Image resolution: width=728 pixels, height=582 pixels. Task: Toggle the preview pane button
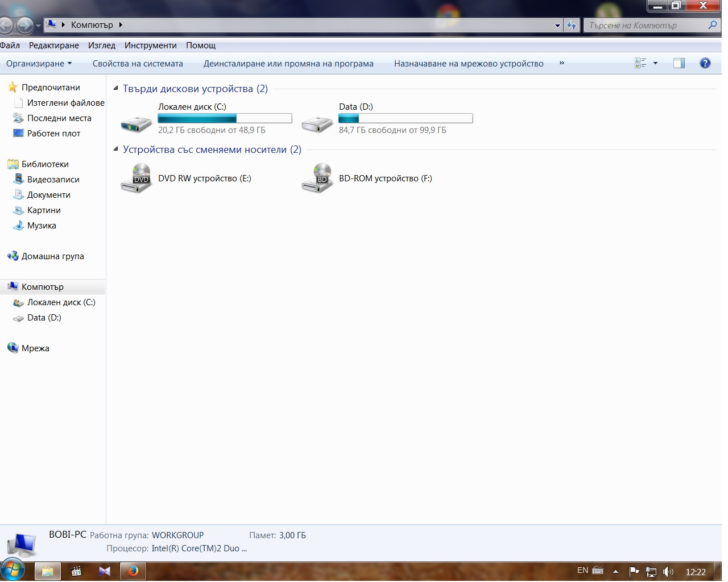679,63
